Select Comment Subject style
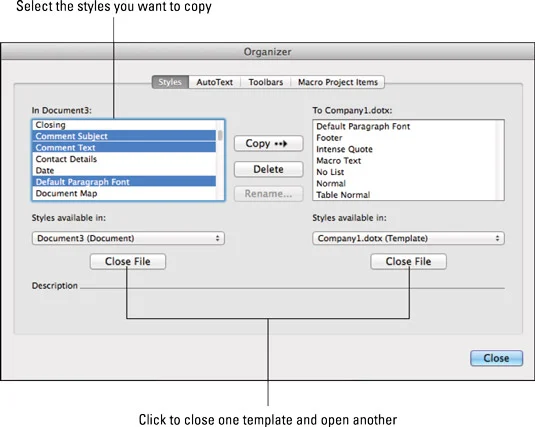535x427 pixels. [x=124, y=136]
